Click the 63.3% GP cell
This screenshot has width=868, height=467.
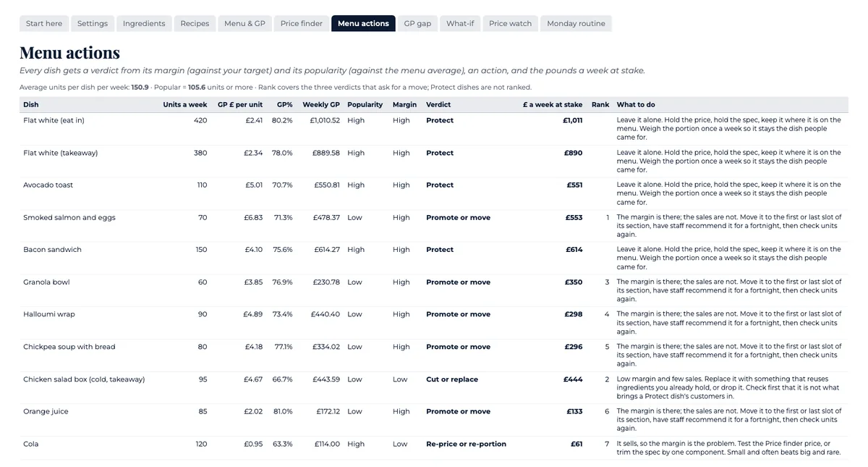click(x=283, y=444)
